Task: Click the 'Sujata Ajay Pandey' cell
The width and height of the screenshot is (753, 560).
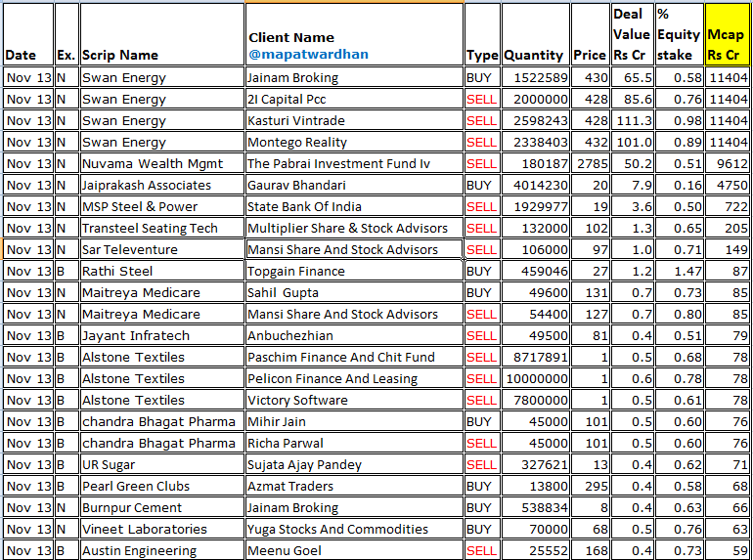Action: tap(354, 465)
